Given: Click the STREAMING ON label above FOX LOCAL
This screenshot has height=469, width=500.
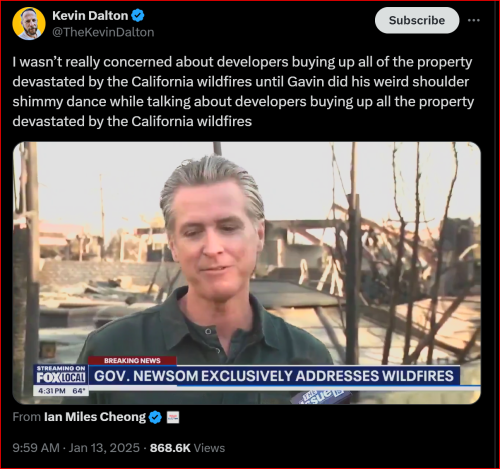Looking at the screenshot, I should click(61, 368).
